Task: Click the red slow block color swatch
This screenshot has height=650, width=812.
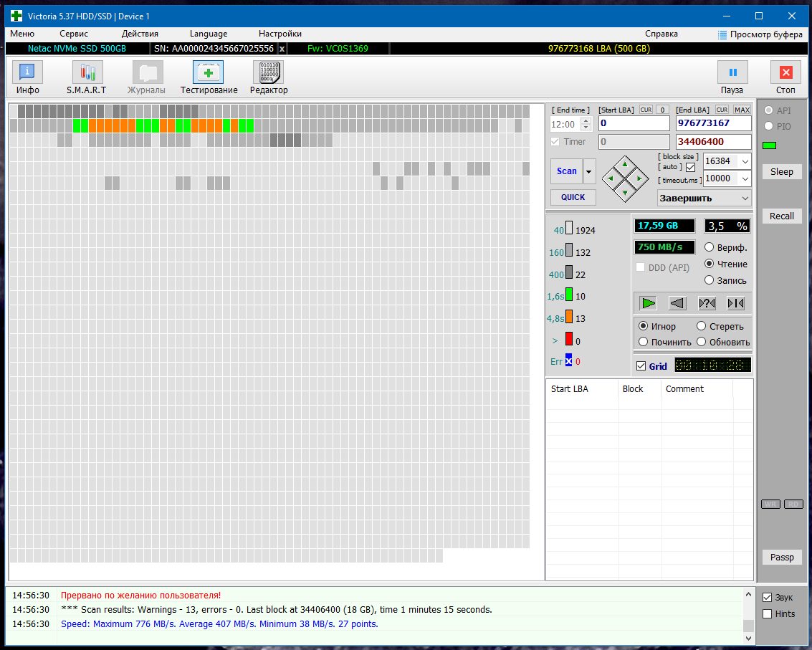Action: (x=569, y=339)
